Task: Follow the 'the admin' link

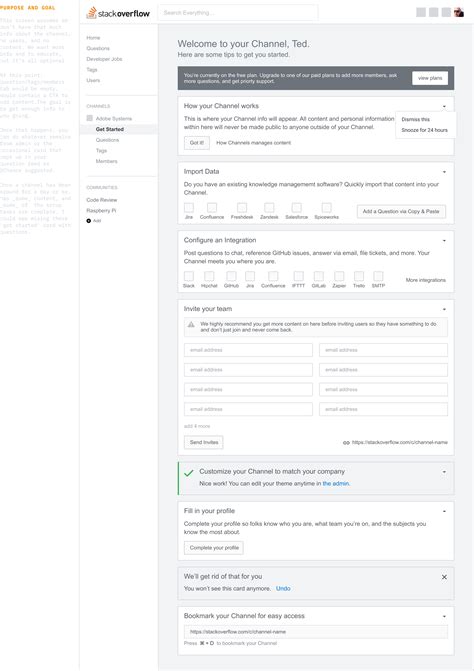Action: click(336, 484)
